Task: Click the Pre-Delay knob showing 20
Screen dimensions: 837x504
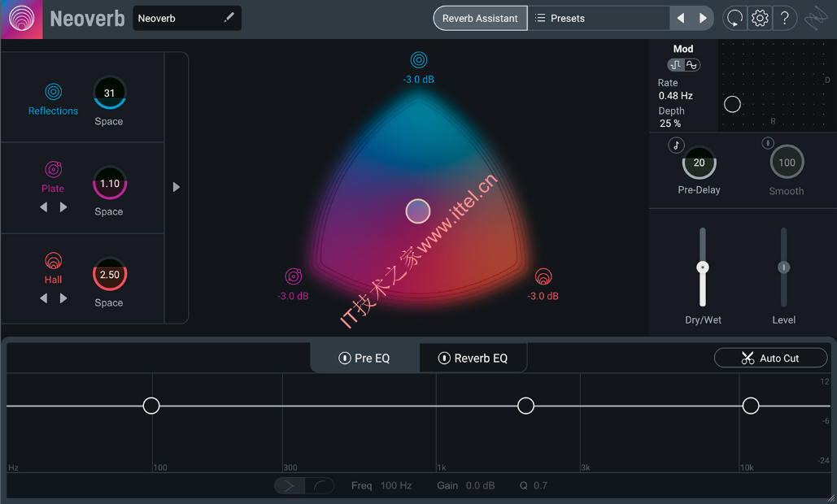Action: 700,163
